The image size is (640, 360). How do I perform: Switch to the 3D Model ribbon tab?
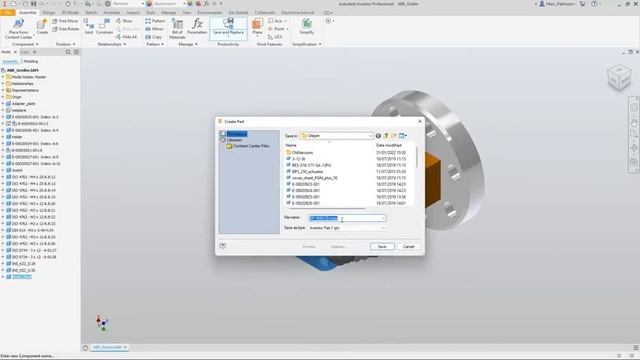(70, 13)
